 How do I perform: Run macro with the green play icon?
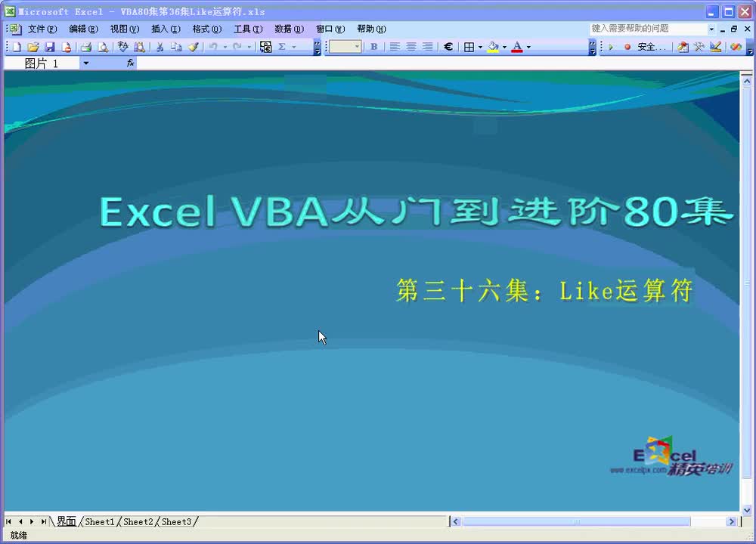(x=611, y=47)
